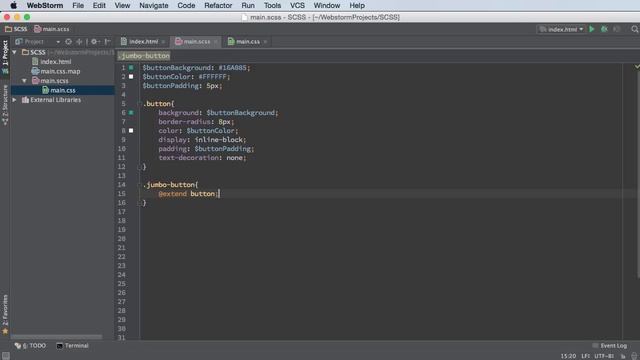Close the index.html editor tab

(163, 42)
